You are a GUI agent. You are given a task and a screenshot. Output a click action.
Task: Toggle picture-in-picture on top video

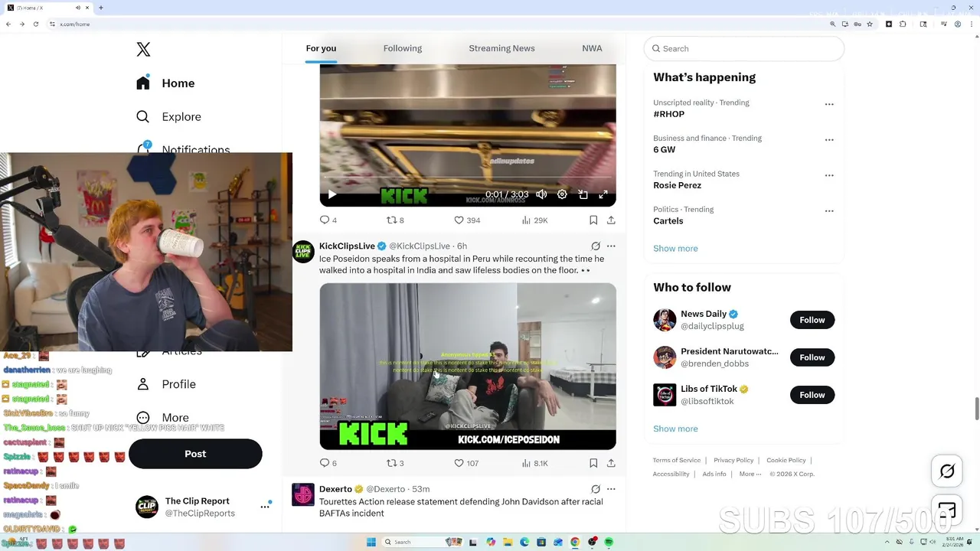pyautogui.click(x=583, y=194)
